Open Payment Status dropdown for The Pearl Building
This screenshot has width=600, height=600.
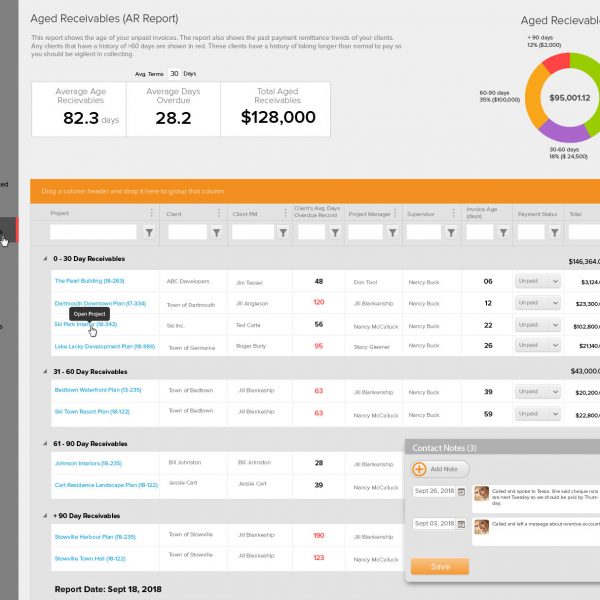point(538,281)
